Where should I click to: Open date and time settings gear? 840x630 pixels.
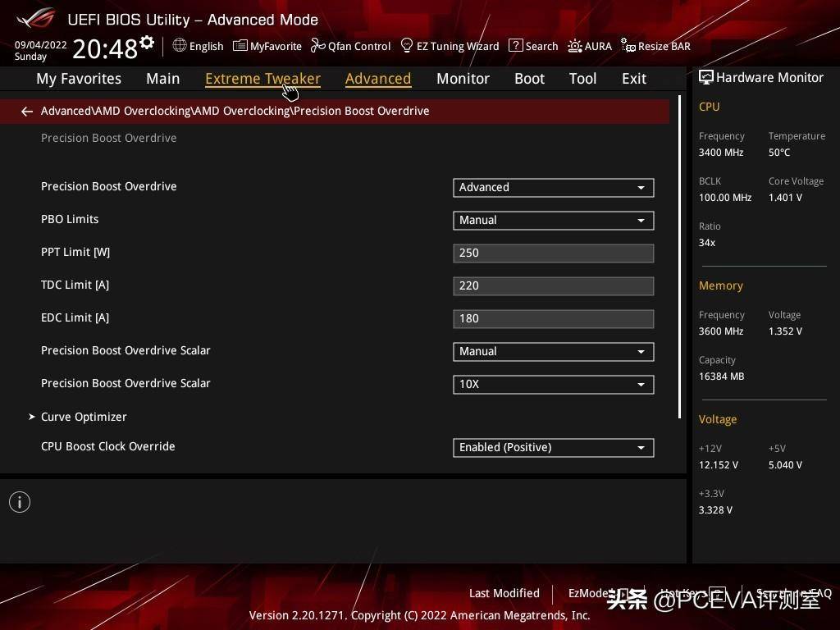147,42
